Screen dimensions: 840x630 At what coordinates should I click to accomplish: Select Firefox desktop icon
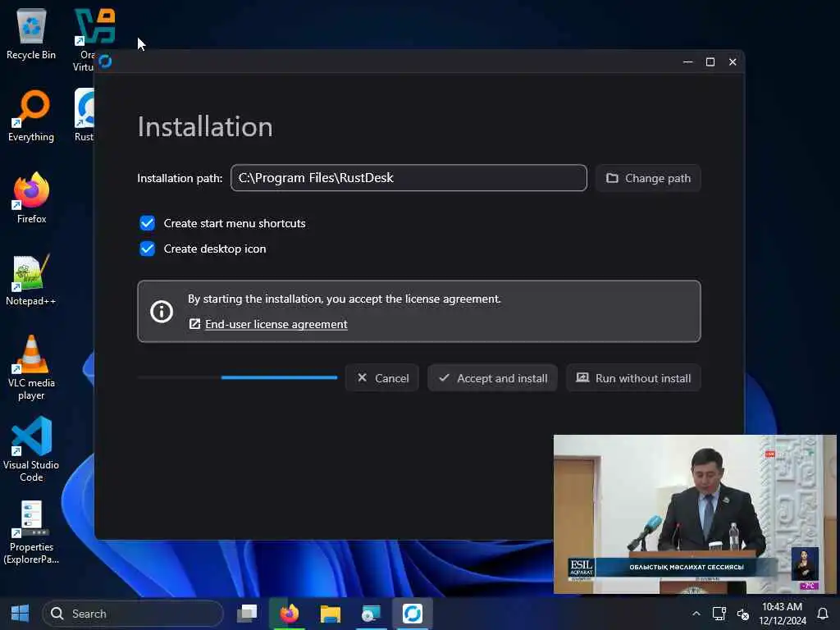(x=31, y=199)
